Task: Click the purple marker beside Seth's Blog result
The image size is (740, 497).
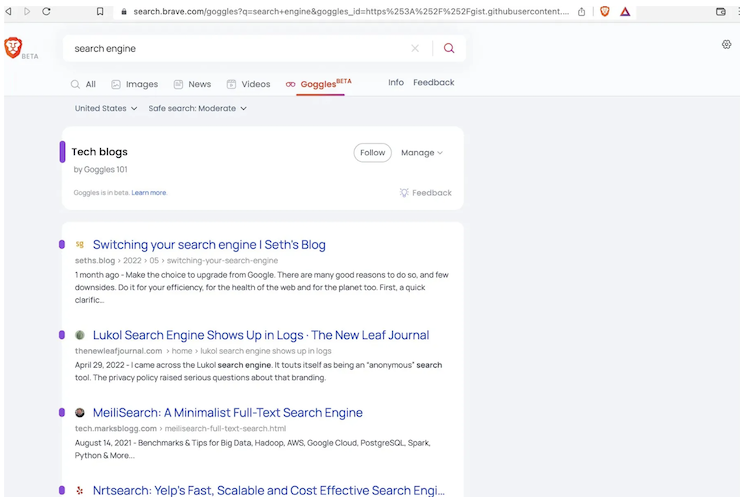Action: pos(62,244)
